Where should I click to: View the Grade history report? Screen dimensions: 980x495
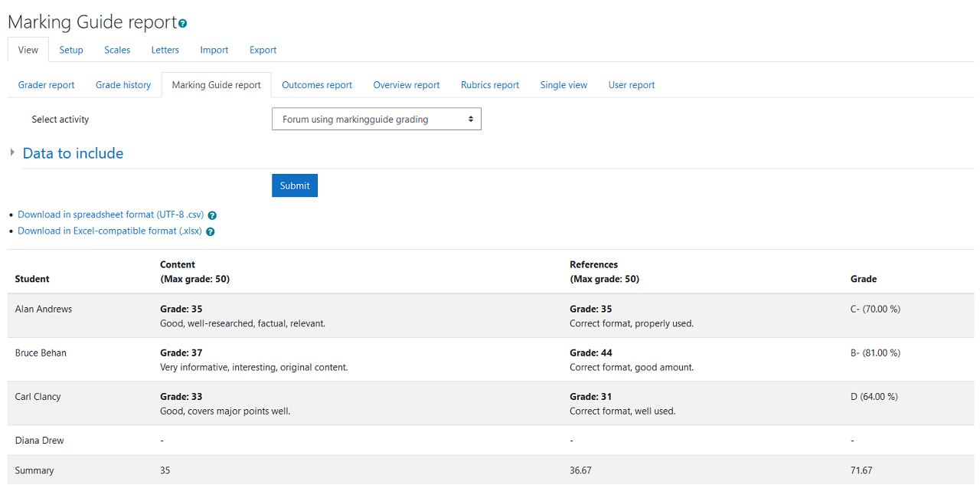pos(122,84)
